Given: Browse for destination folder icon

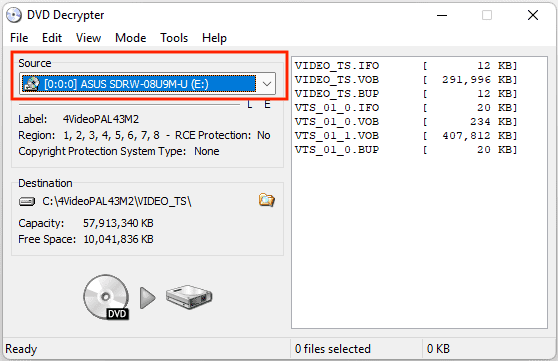Looking at the screenshot, I should 267,200.
